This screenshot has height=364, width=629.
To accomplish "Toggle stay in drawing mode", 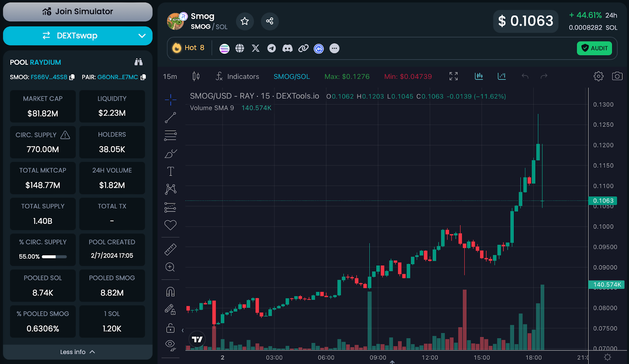I will [170, 310].
